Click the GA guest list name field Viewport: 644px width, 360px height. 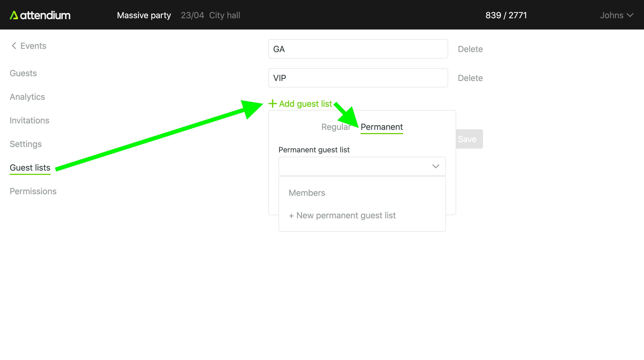tap(358, 49)
